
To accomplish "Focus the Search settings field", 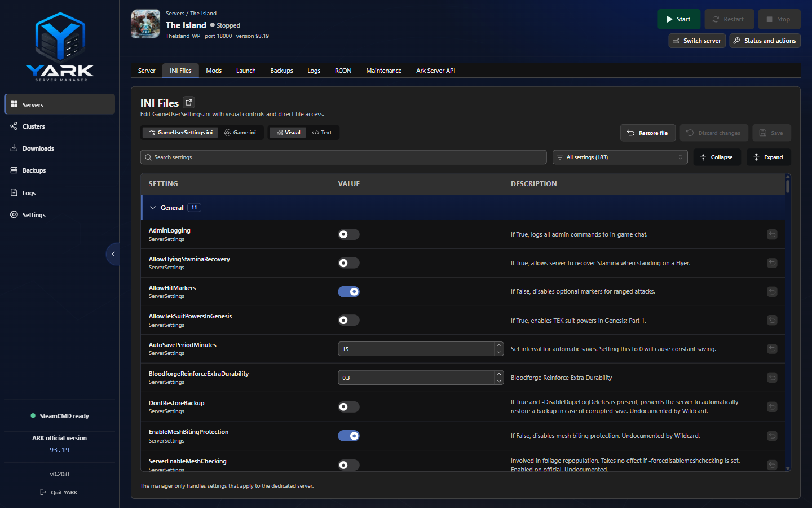I will pos(343,157).
